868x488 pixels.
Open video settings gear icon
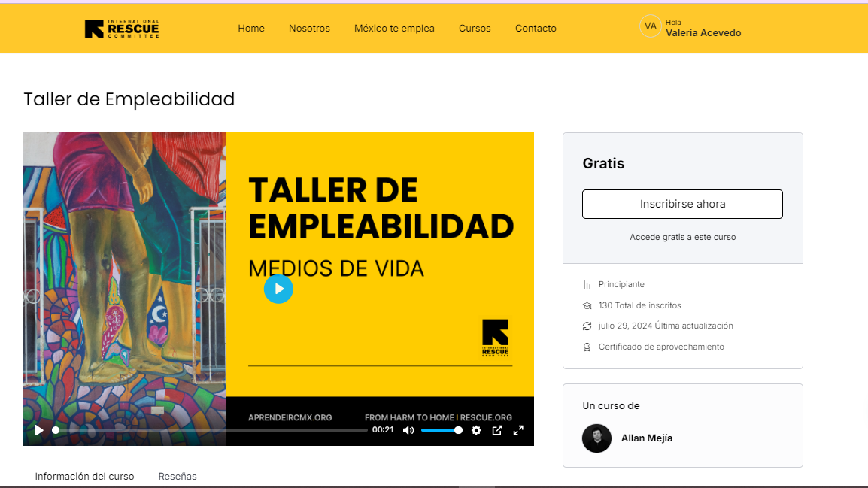[476, 430]
